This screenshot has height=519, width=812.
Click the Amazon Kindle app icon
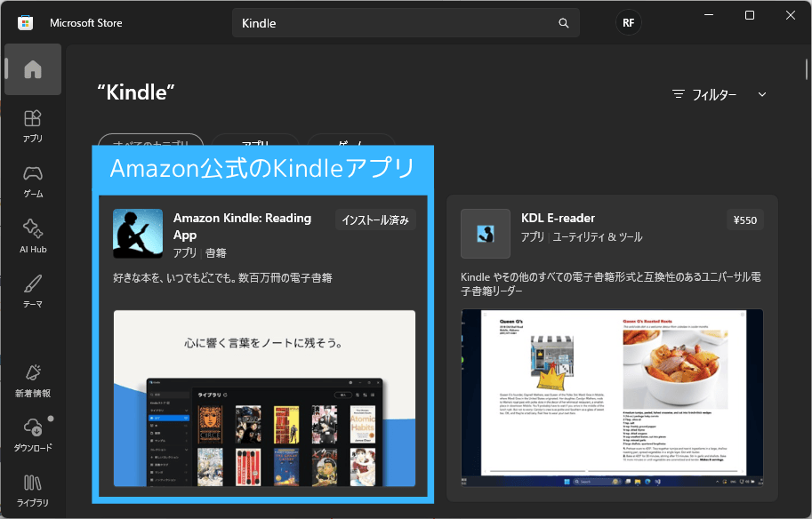click(x=138, y=234)
